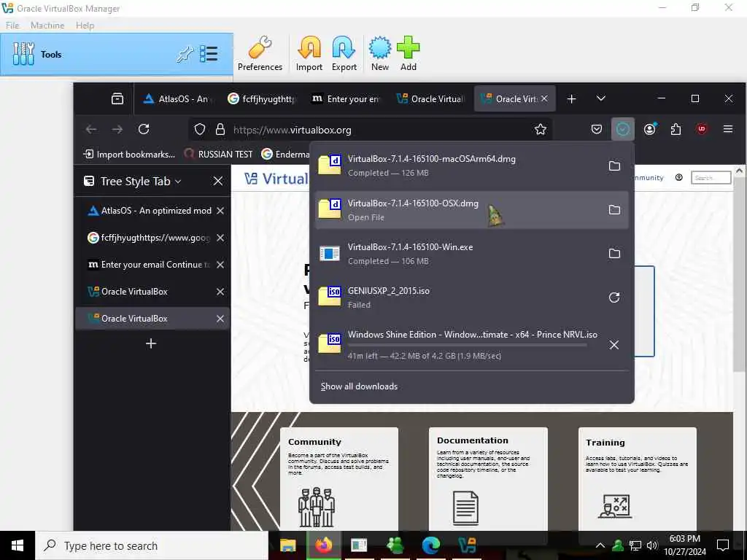Open File menu in VirtualBox Manager
747x560 pixels.
point(12,26)
